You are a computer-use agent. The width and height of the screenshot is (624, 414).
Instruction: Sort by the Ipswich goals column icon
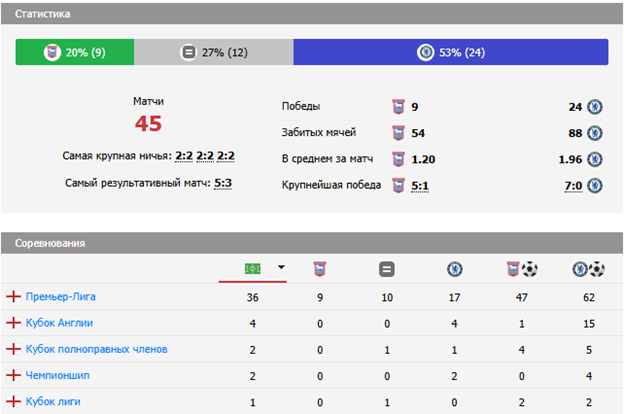coord(517,268)
